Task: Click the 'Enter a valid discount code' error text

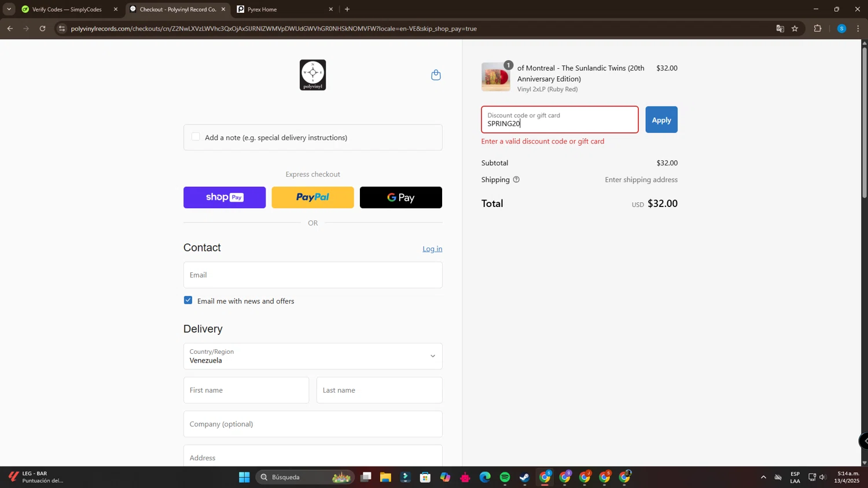Action: pyautogui.click(x=543, y=141)
